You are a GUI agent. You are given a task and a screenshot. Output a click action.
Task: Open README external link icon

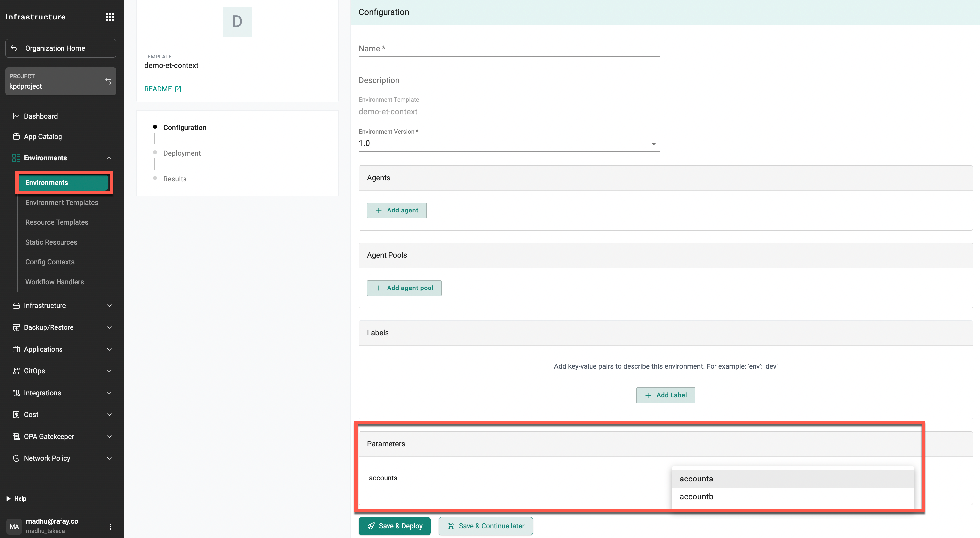[178, 89]
